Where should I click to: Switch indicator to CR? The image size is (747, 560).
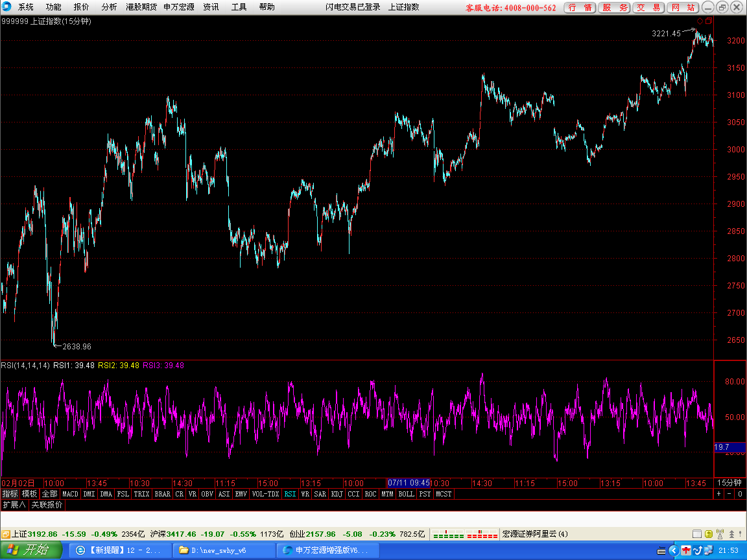click(179, 494)
